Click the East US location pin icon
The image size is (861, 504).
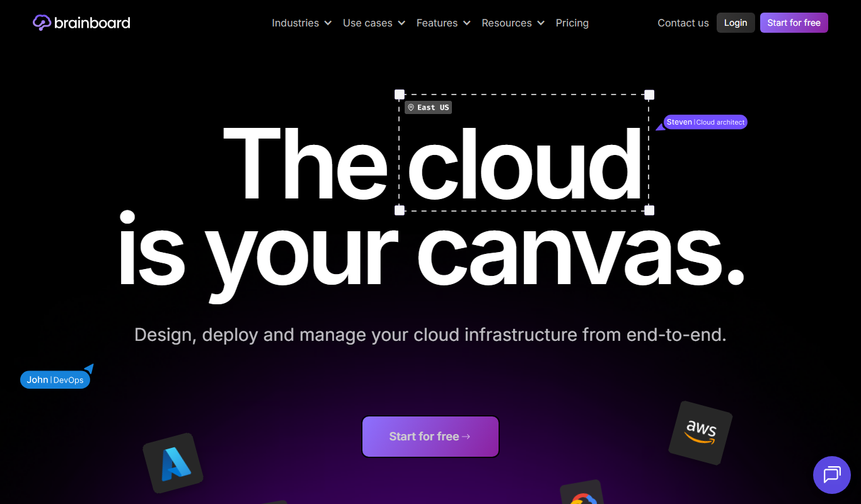411,108
